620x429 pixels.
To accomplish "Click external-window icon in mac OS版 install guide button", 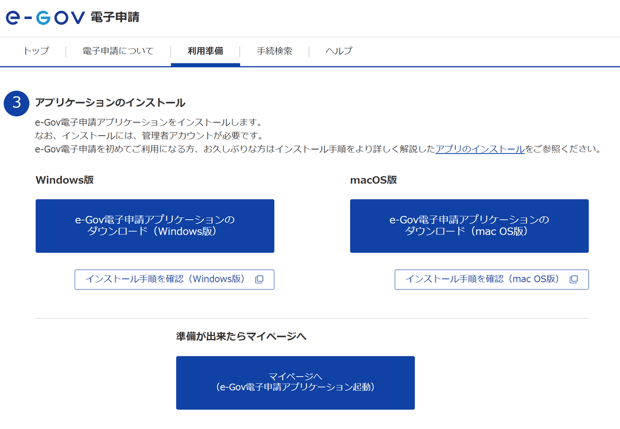I will tap(573, 280).
